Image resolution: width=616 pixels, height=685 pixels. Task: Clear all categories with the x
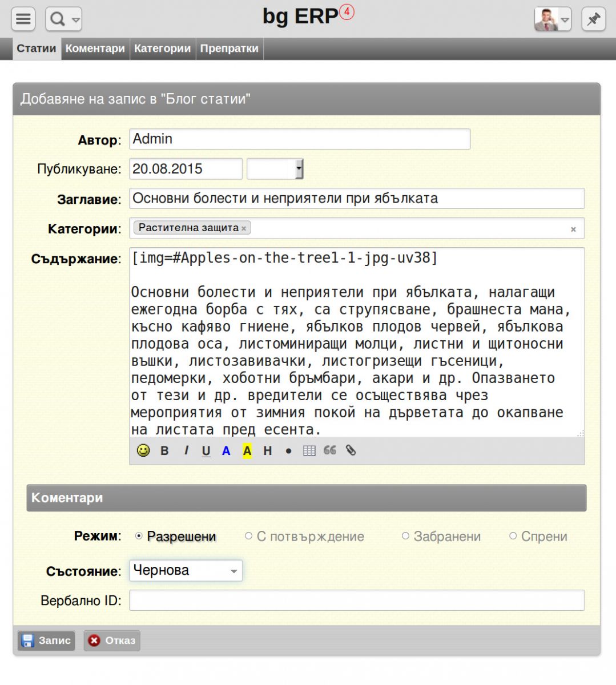[x=573, y=229]
